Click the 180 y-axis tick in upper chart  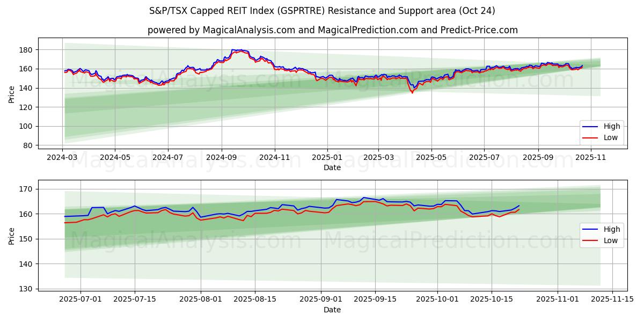[27, 50]
